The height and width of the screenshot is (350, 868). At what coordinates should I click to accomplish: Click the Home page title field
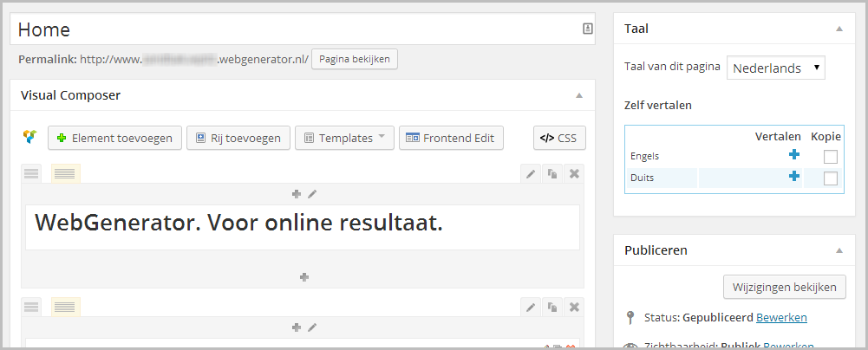pyautogui.click(x=303, y=29)
